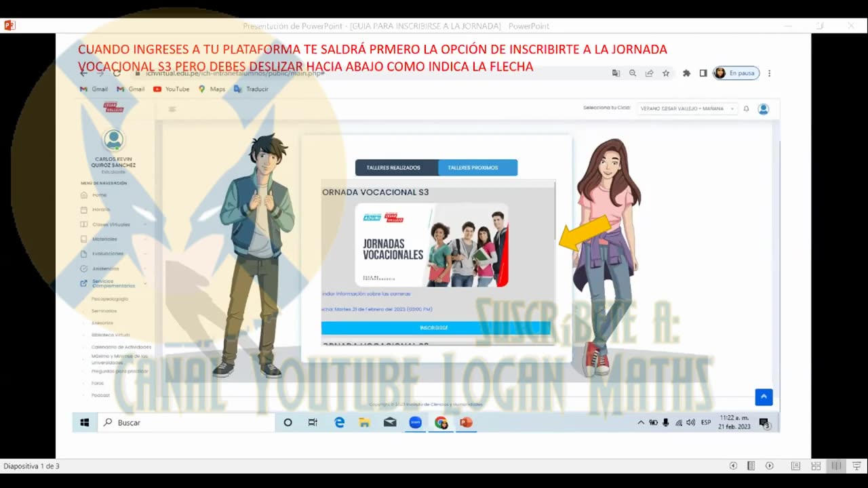Switch to Reading view icon
Screen dimensions: 868x488
(x=836, y=466)
